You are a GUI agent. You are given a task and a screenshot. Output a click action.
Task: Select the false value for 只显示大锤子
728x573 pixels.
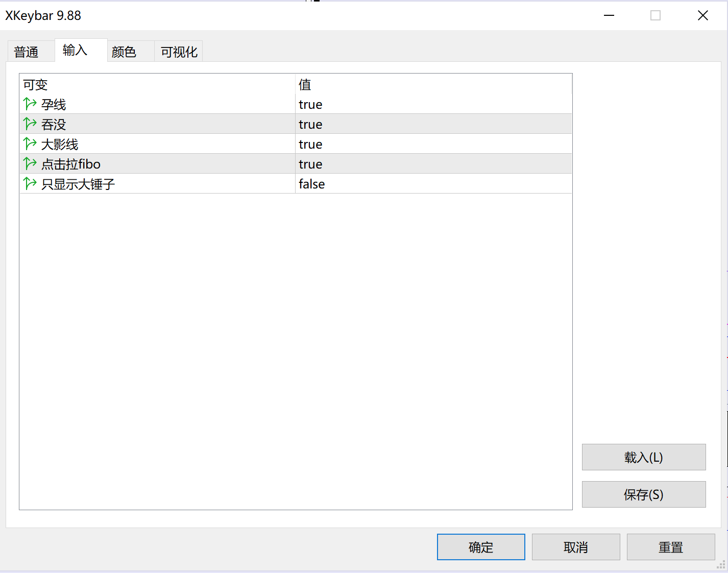pyautogui.click(x=311, y=184)
